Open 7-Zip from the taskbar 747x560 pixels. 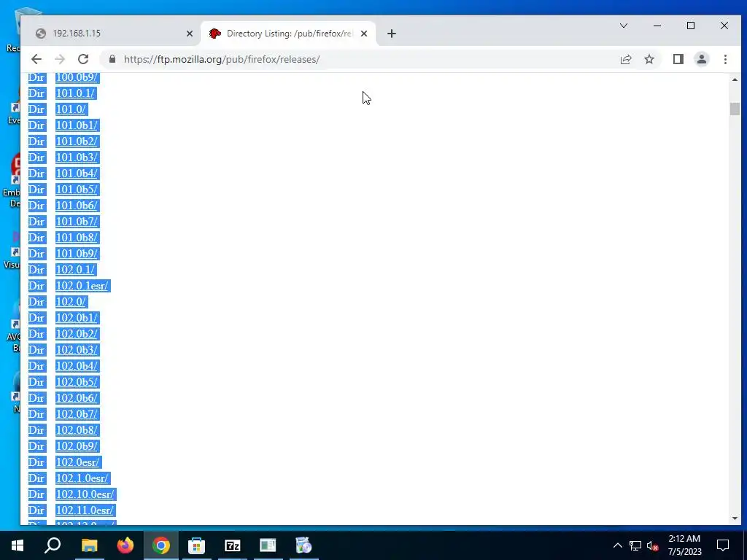[232, 545]
